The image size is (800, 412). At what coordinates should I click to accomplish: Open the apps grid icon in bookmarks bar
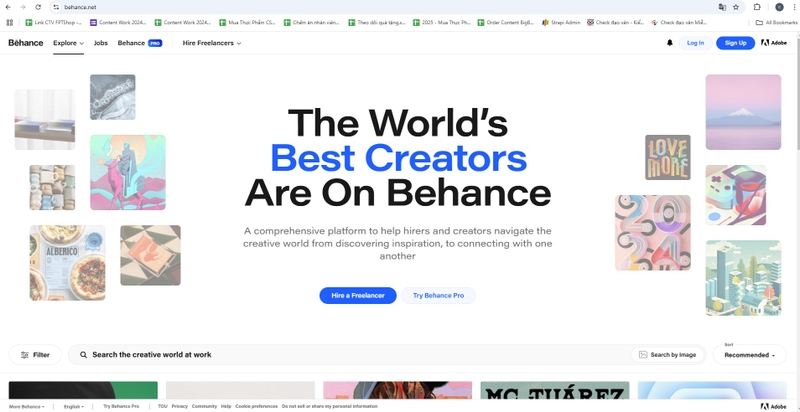(x=9, y=22)
